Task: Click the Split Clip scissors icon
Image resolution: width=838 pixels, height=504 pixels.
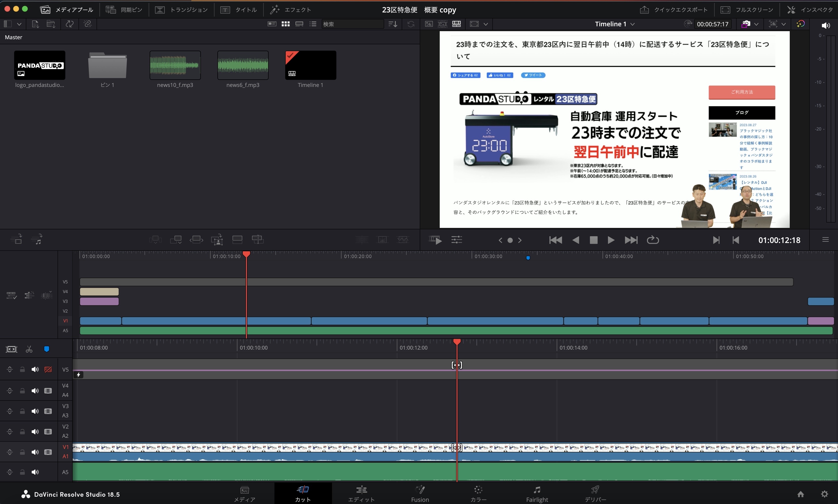Action: (29, 349)
